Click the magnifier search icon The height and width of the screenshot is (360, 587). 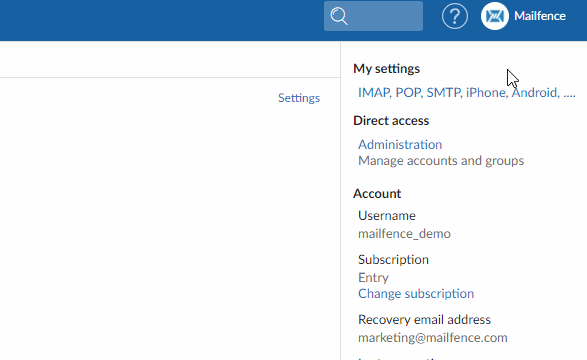point(339,16)
